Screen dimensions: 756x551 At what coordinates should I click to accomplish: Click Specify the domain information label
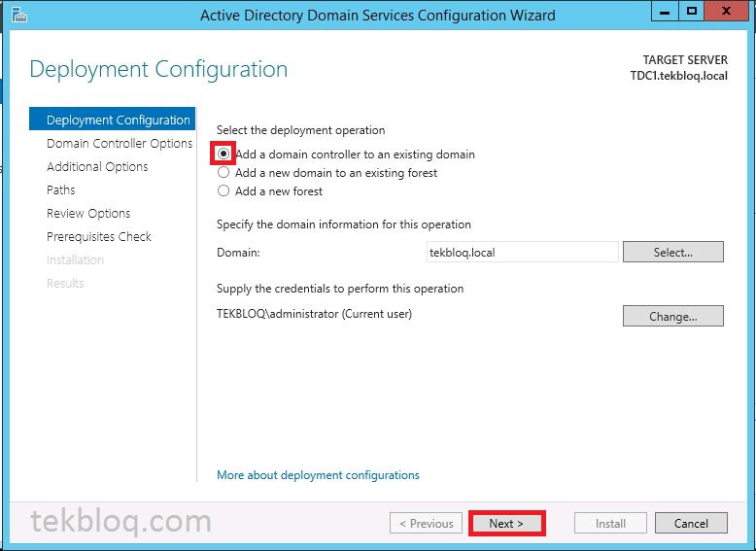tap(344, 224)
